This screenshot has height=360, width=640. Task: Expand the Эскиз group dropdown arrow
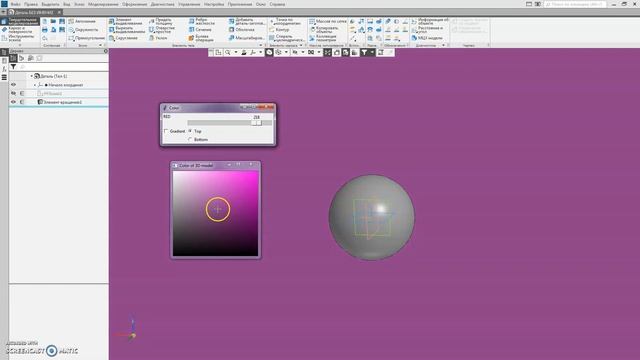(x=100, y=45)
